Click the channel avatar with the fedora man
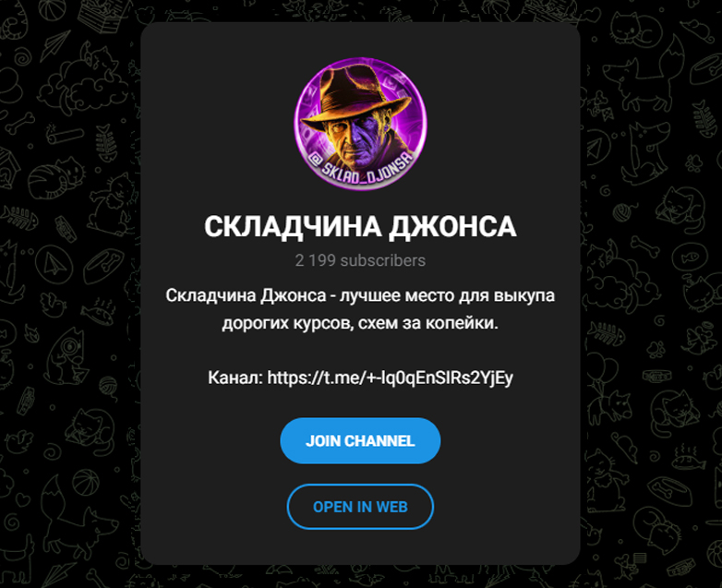 point(361,124)
